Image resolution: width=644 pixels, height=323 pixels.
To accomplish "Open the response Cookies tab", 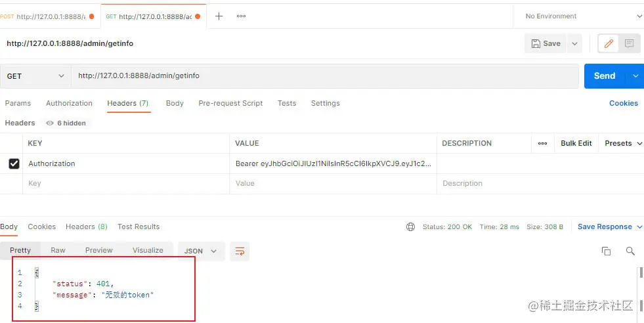I will point(41,227).
